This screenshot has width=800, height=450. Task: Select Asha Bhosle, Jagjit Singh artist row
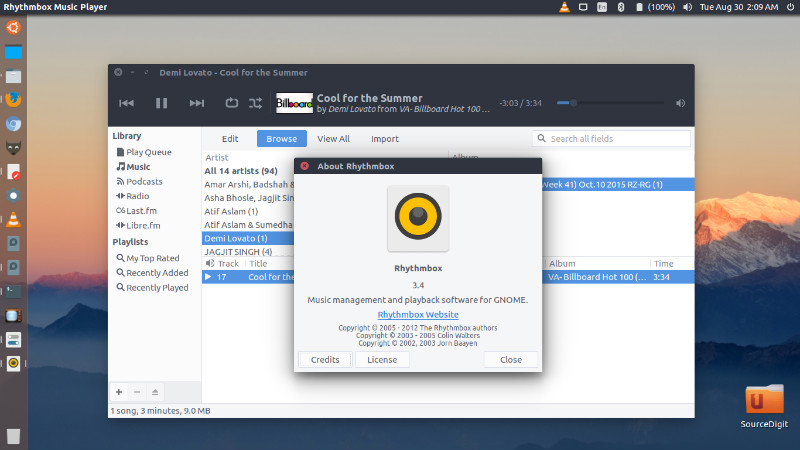(248, 198)
